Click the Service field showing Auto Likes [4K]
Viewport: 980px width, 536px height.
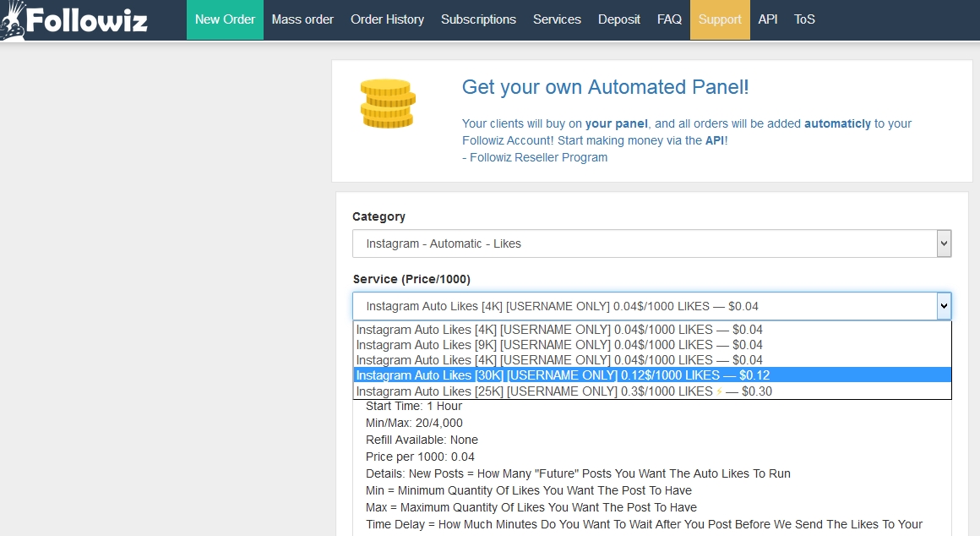(652, 306)
